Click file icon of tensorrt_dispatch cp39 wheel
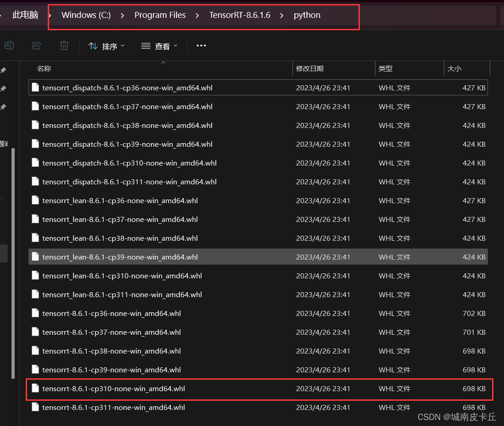This screenshot has height=426, width=504. pos(35,144)
